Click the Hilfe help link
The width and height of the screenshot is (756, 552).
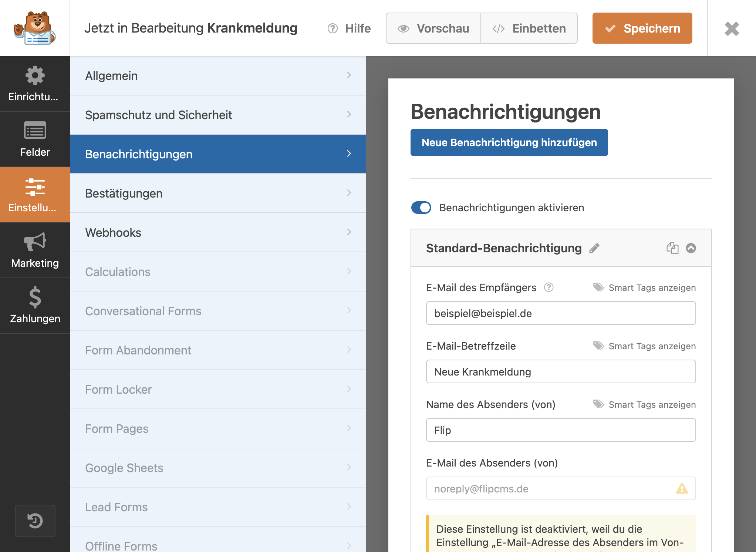(349, 28)
